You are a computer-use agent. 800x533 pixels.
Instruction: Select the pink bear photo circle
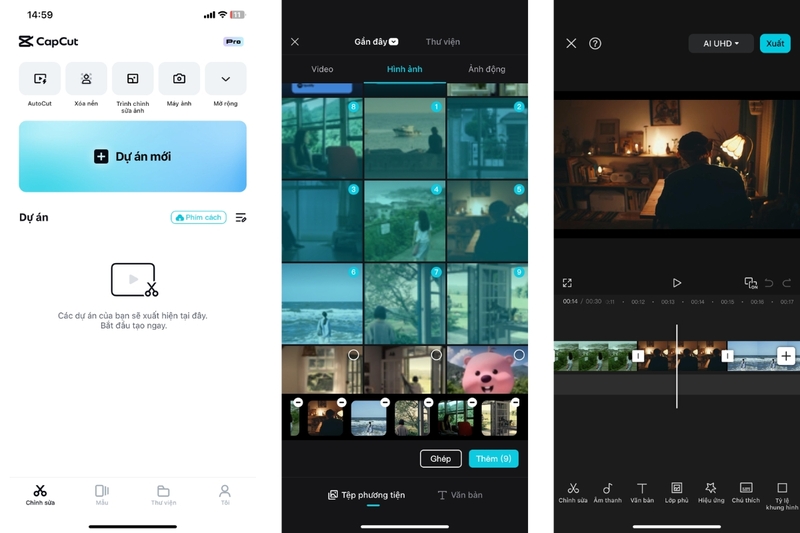pyautogui.click(x=519, y=354)
